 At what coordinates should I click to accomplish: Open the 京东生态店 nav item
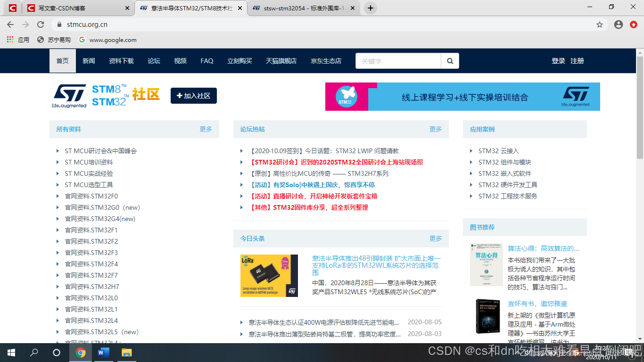(326, 61)
